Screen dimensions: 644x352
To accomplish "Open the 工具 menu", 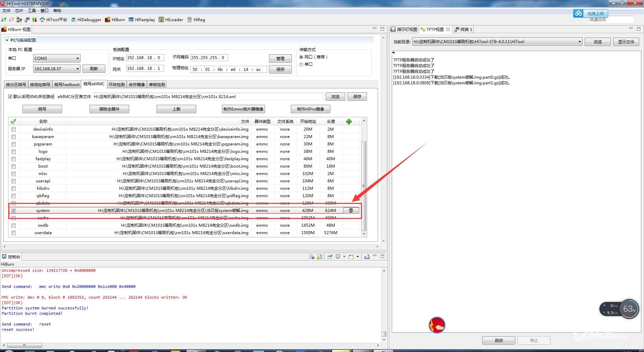I will coord(32,11).
